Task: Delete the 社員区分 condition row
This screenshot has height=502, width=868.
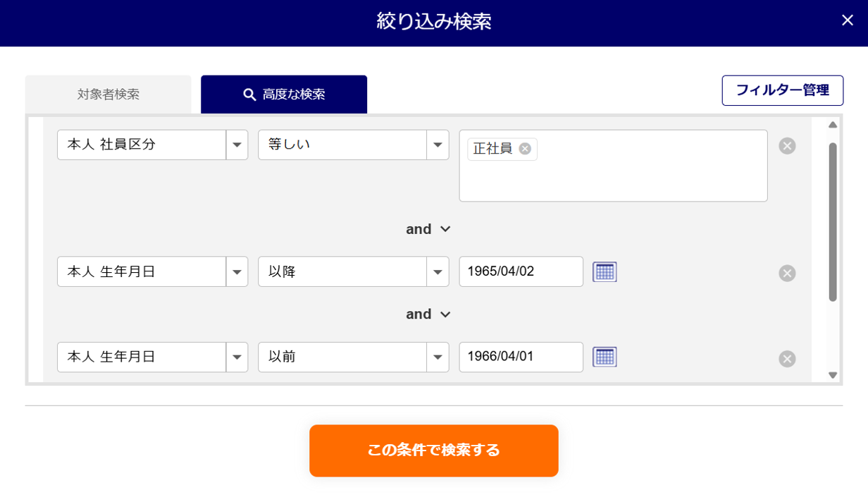Action: [x=787, y=146]
